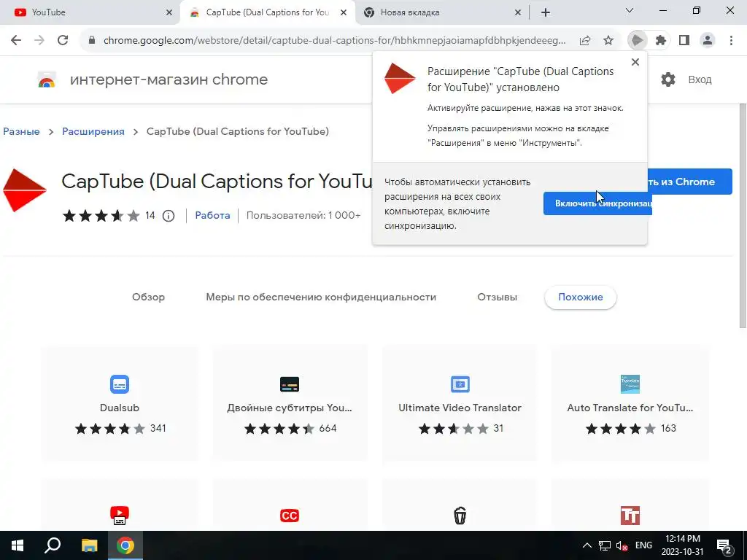Switch to Меры по обеспечению конфиденциальности tab
The height and width of the screenshot is (560, 747).
point(321,297)
